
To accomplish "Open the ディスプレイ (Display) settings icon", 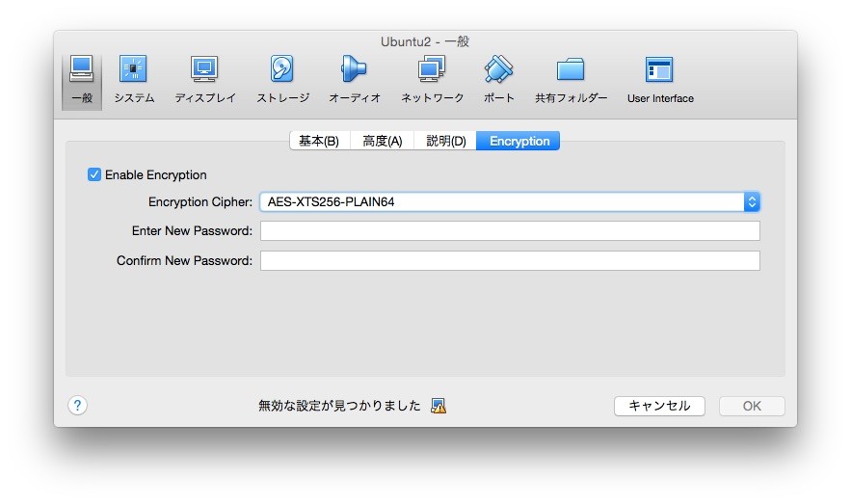I will click(x=204, y=80).
